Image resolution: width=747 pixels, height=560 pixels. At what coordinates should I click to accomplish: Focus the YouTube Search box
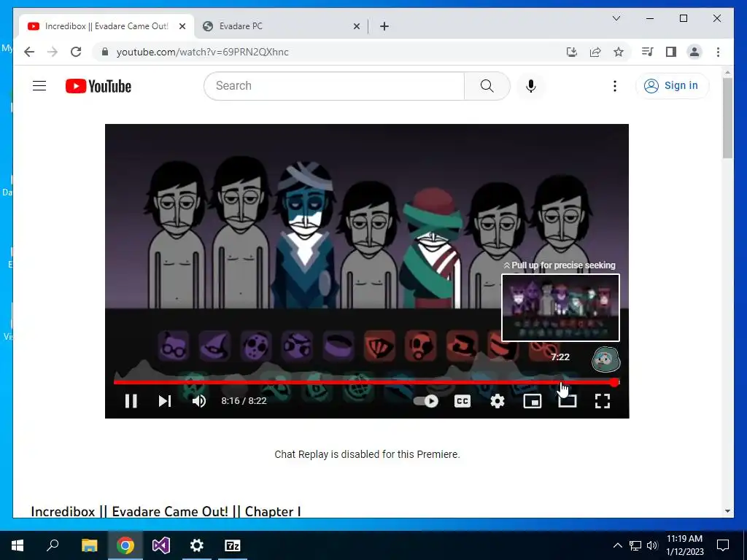[x=334, y=86]
